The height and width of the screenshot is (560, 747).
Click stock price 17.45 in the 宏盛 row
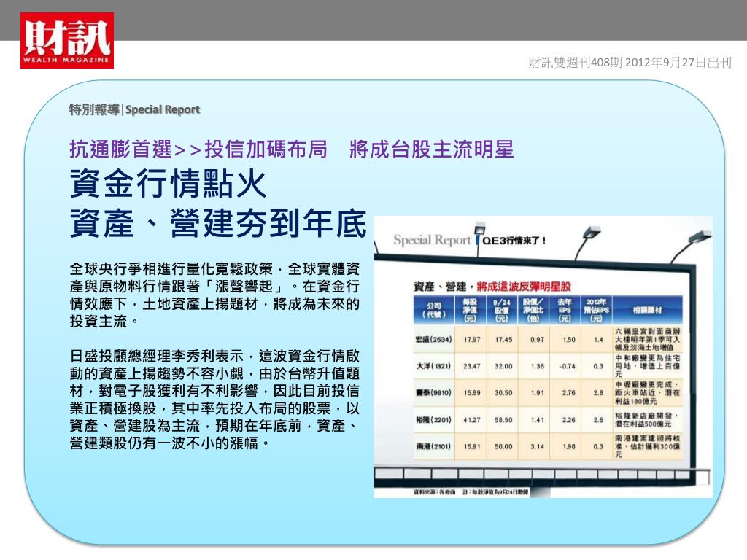pos(503,340)
